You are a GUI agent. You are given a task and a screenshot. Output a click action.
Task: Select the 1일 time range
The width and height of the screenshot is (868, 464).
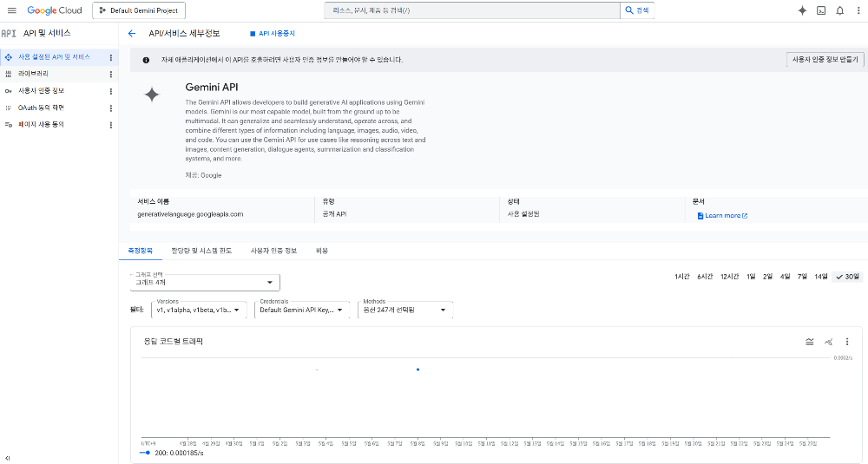coord(751,277)
